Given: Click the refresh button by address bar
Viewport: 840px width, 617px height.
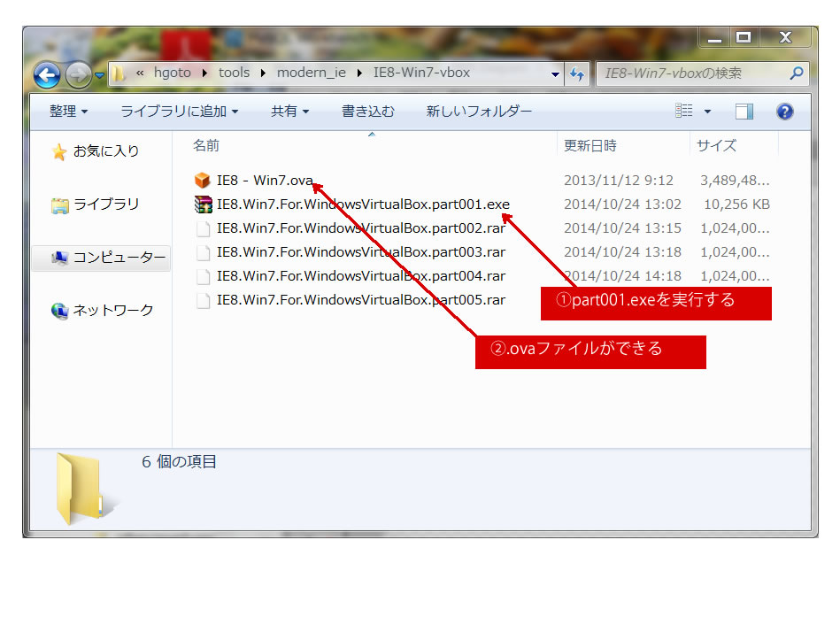Looking at the screenshot, I should [x=577, y=73].
